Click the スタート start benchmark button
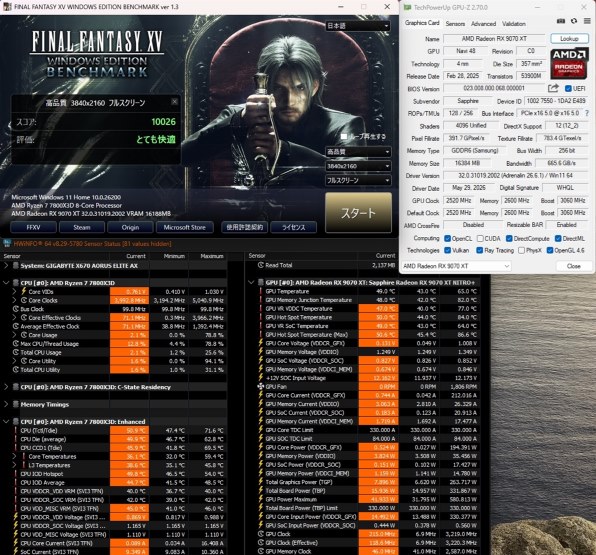 click(358, 212)
